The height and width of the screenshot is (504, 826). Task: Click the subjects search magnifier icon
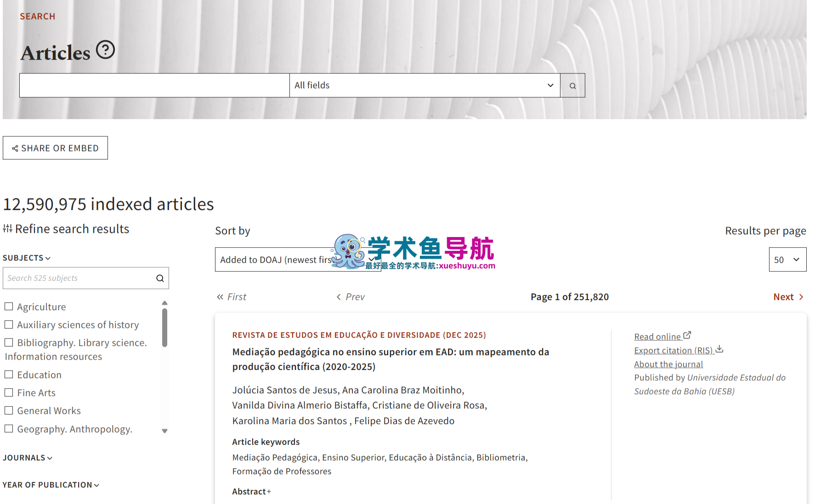tap(160, 278)
